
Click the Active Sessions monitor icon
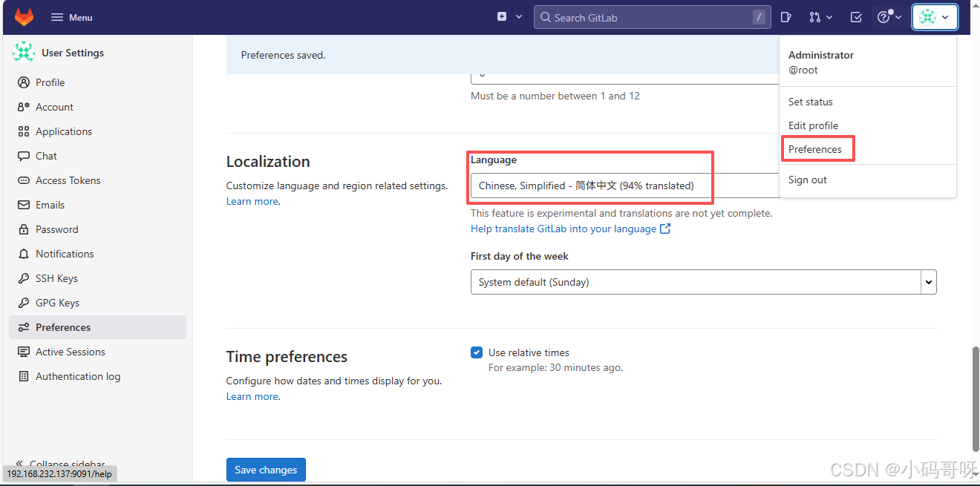23,352
